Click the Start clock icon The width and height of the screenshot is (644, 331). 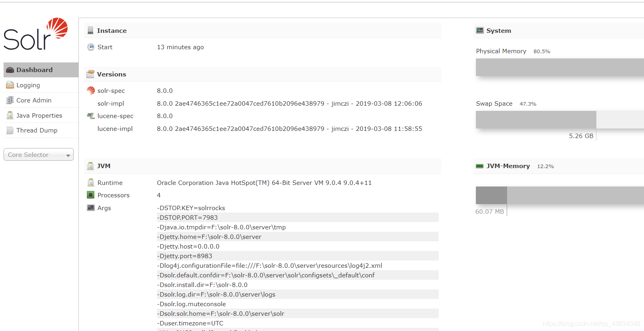point(91,47)
